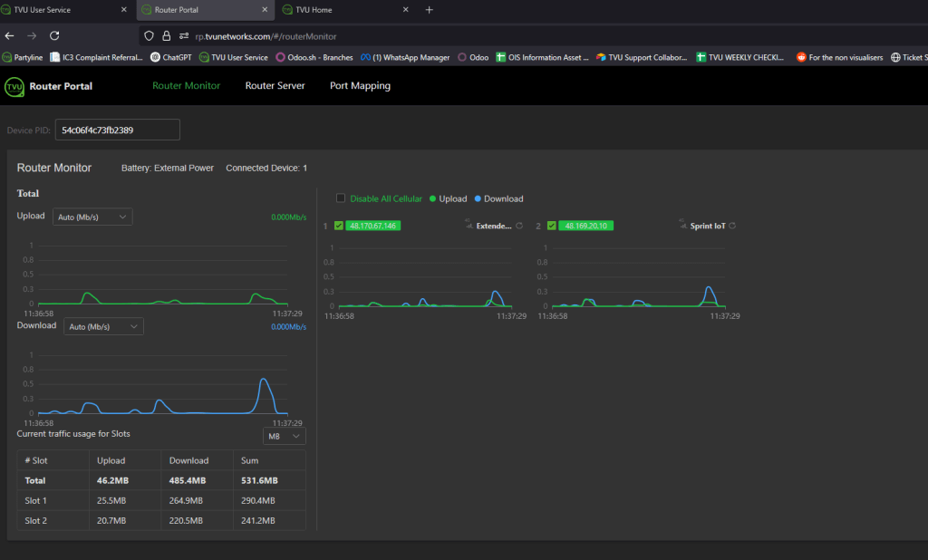Open the tracking protection shield icon
Screen dimensions: 928x560
(x=150, y=36)
